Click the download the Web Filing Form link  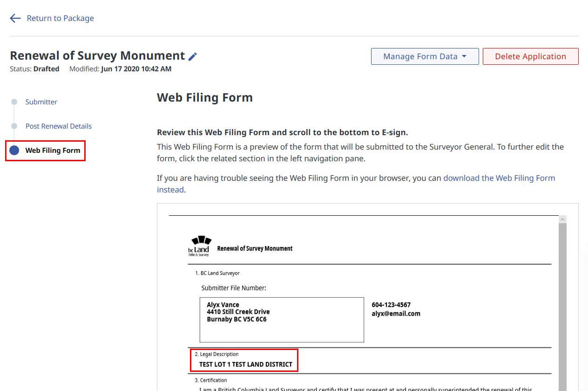pos(356,184)
